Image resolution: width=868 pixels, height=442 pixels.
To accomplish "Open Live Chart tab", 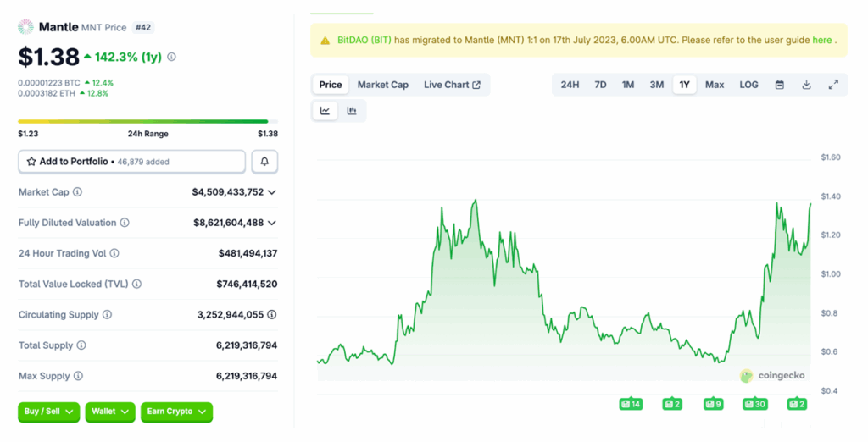I will [452, 85].
